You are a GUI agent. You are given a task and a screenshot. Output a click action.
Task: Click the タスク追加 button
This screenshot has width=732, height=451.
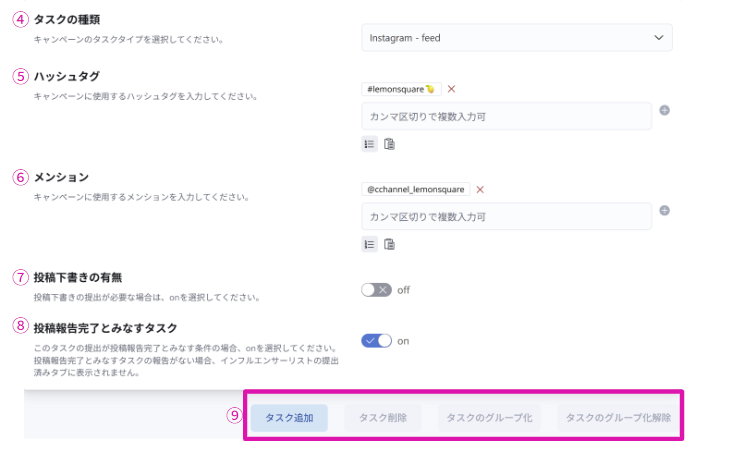click(289, 418)
